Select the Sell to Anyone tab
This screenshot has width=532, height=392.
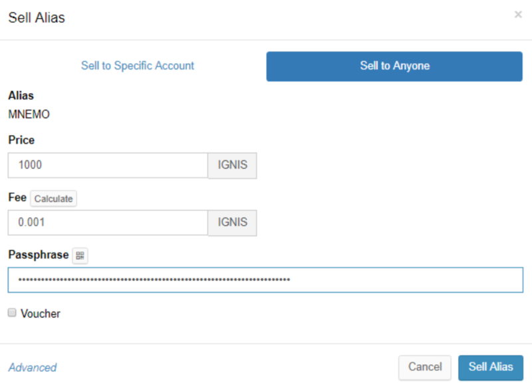tap(394, 66)
